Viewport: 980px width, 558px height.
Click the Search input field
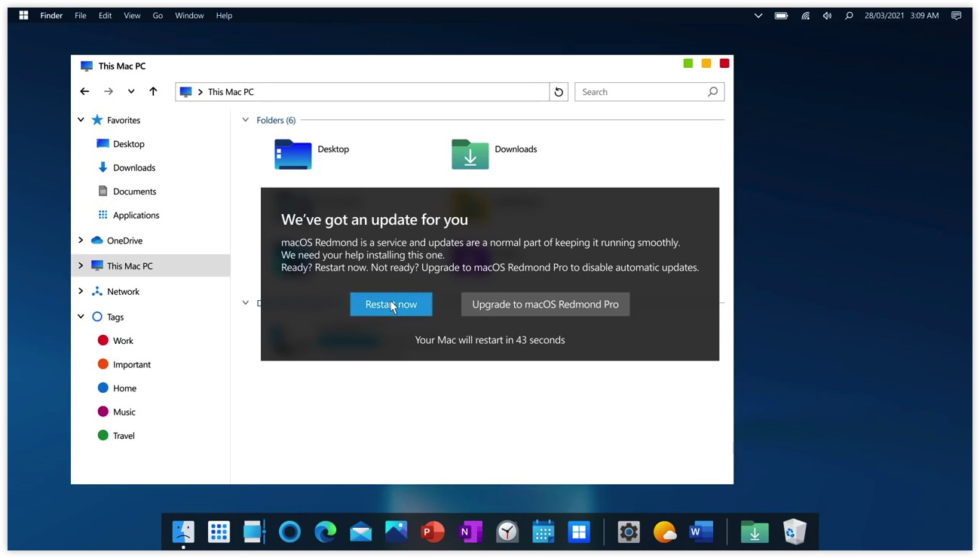click(x=649, y=92)
